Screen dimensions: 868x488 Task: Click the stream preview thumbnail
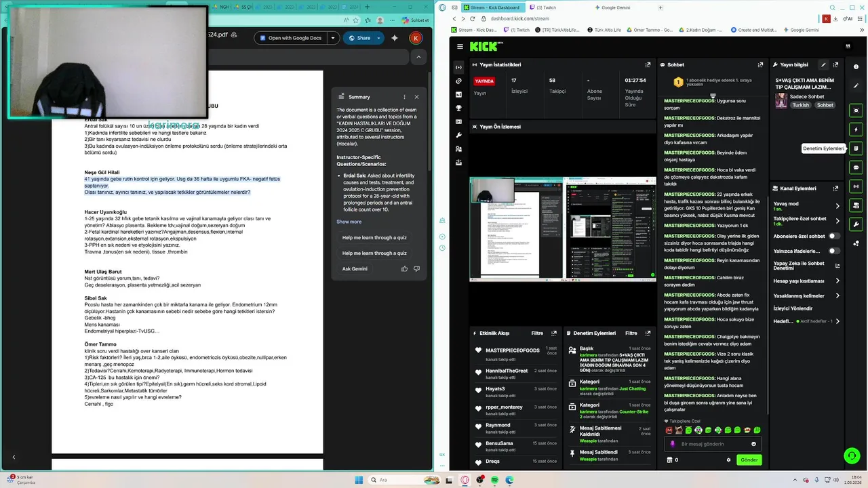pos(563,229)
